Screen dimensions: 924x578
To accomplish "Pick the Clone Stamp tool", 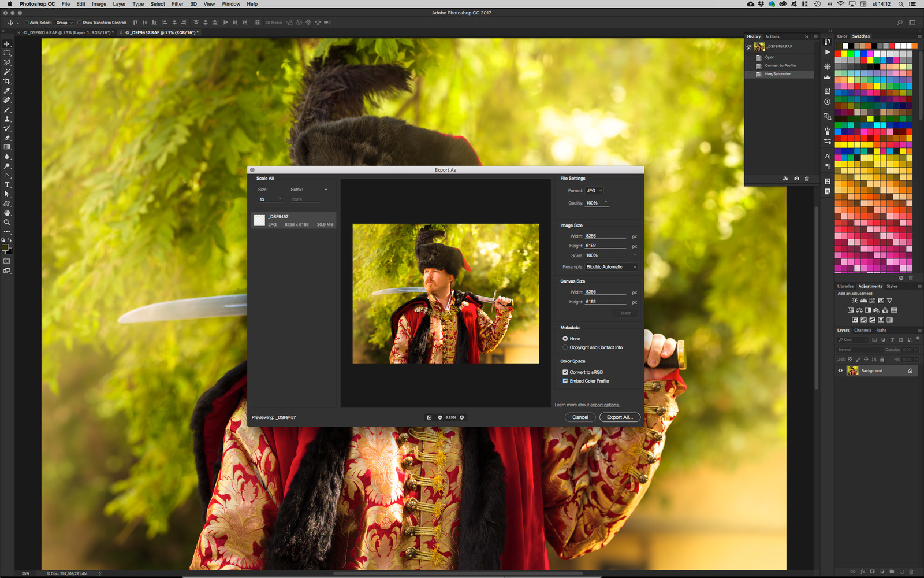I will tap(7, 119).
